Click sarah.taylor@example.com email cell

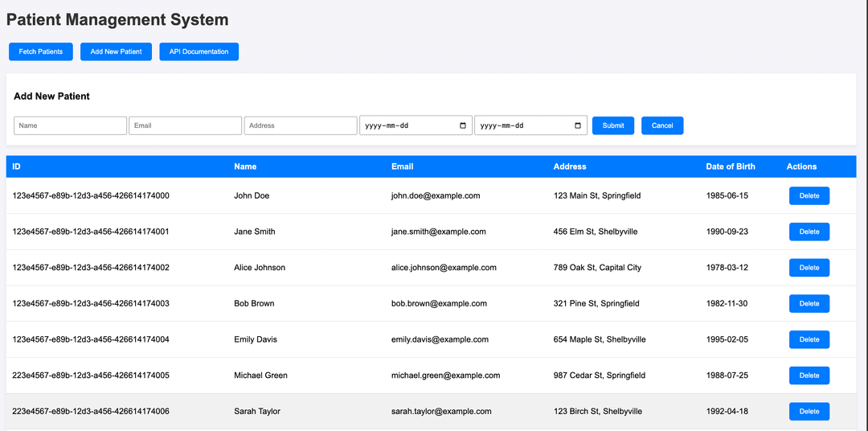tap(441, 412)
